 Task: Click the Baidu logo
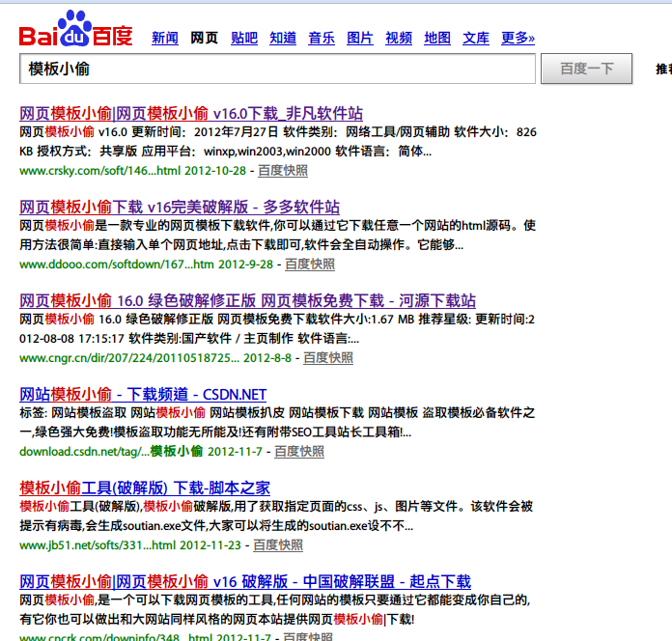point(76,29)
